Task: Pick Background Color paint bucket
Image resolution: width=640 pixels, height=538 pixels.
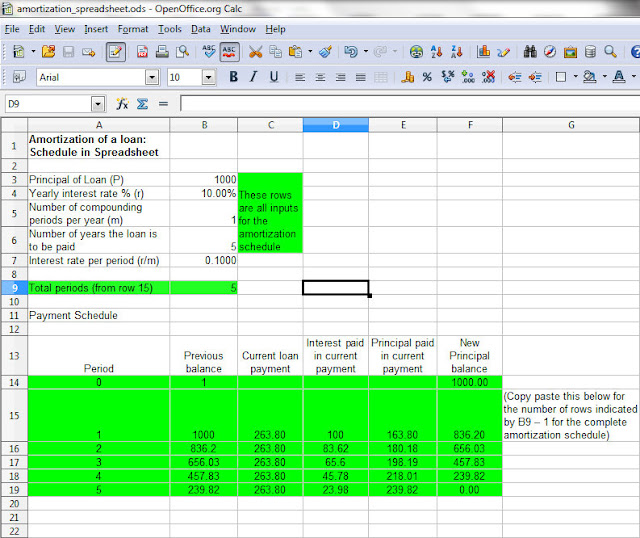Action: [589, 77]
